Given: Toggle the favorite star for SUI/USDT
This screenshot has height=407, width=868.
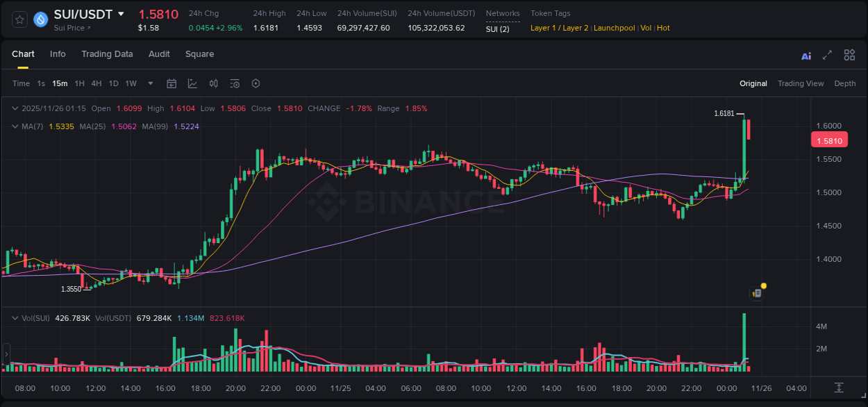Looking at the screenshot, I should (x=19, y=19).
